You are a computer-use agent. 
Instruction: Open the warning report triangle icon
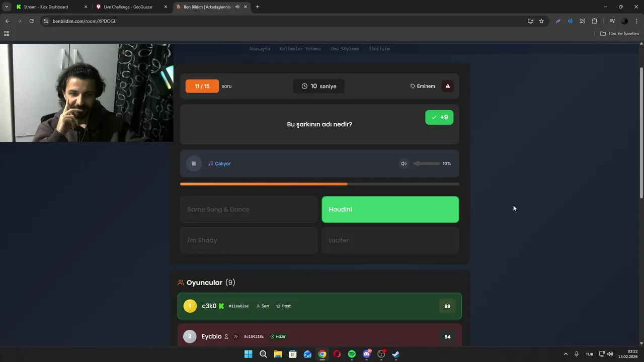[x=448, y=86]
